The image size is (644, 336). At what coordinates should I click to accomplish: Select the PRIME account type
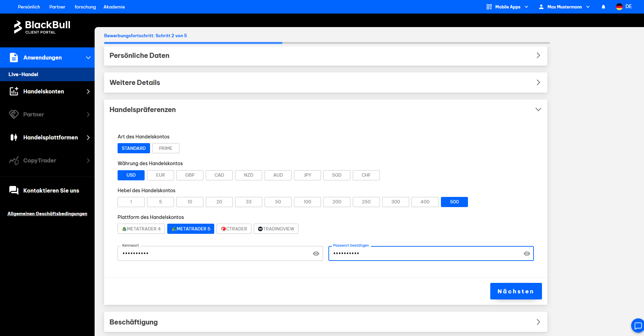pos(166,148)
